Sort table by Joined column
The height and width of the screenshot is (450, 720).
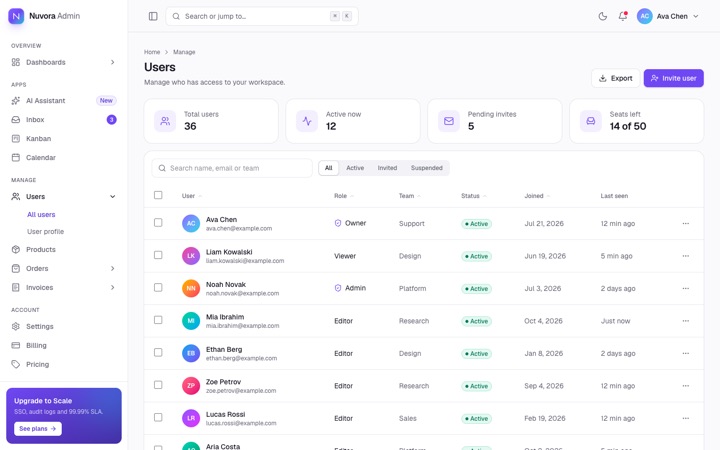537,196
